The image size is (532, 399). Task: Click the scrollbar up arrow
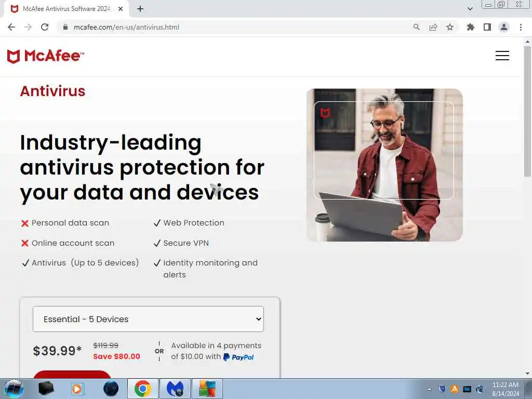point(527,42)
